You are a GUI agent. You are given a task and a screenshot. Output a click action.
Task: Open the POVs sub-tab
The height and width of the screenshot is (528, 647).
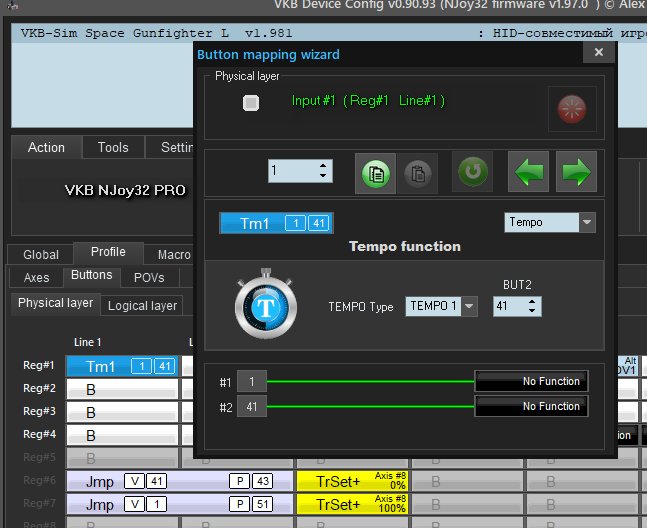click(x=149, y=278)
